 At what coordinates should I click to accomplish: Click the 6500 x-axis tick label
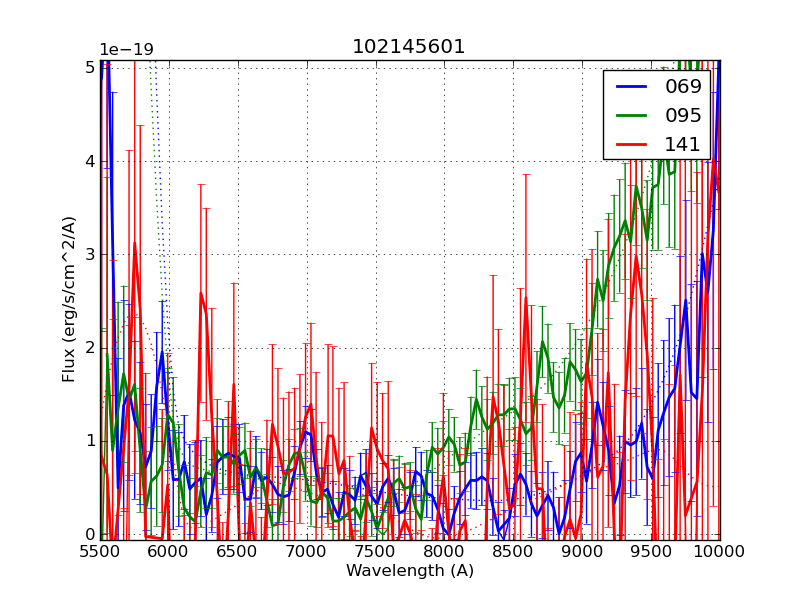(x=238, y=551)
